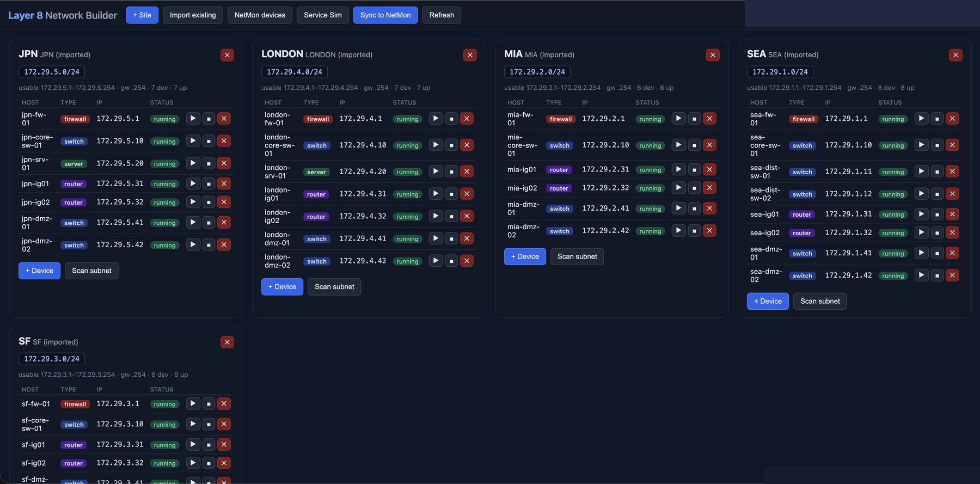Image resolution: width=980 pixels, height=484 pixels.
Task: Click running status of mia-ig01
Action: click(x=650, y=170)
